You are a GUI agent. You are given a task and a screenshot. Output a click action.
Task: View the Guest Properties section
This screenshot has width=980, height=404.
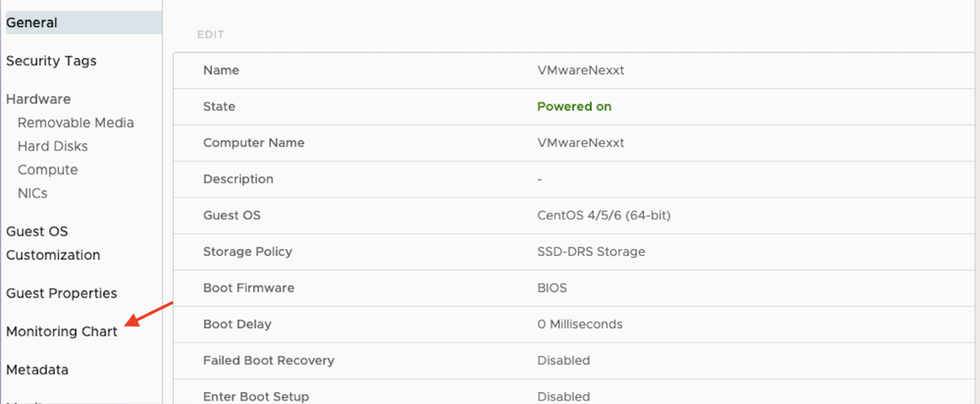[x=61, y=293]
